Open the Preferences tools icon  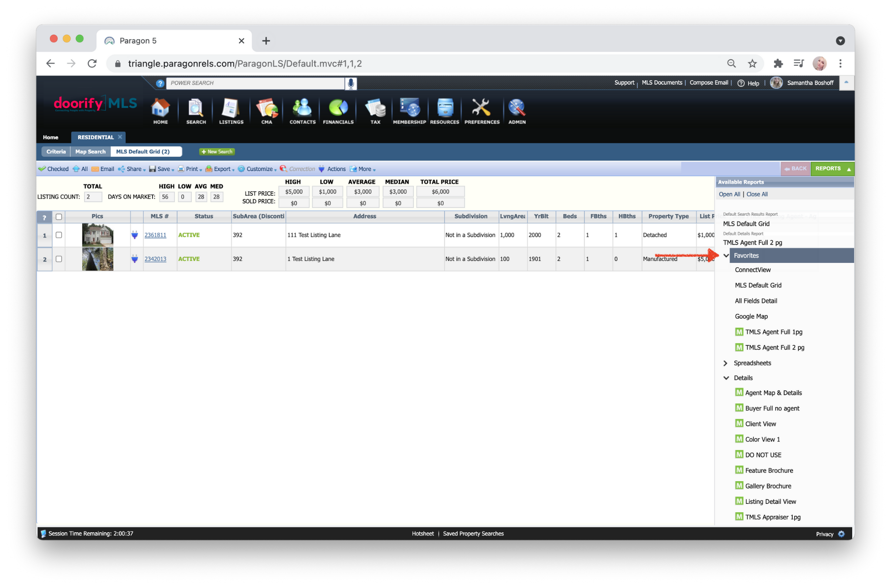482,111
